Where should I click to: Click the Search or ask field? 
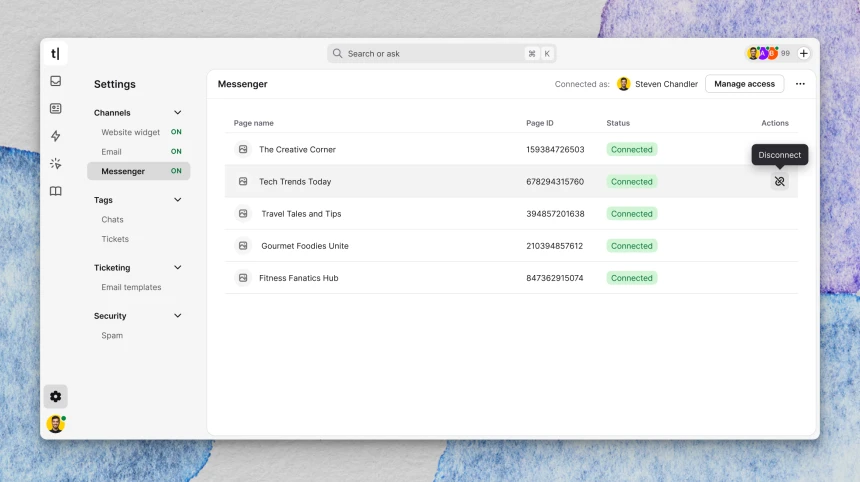[x=442, y=53]
